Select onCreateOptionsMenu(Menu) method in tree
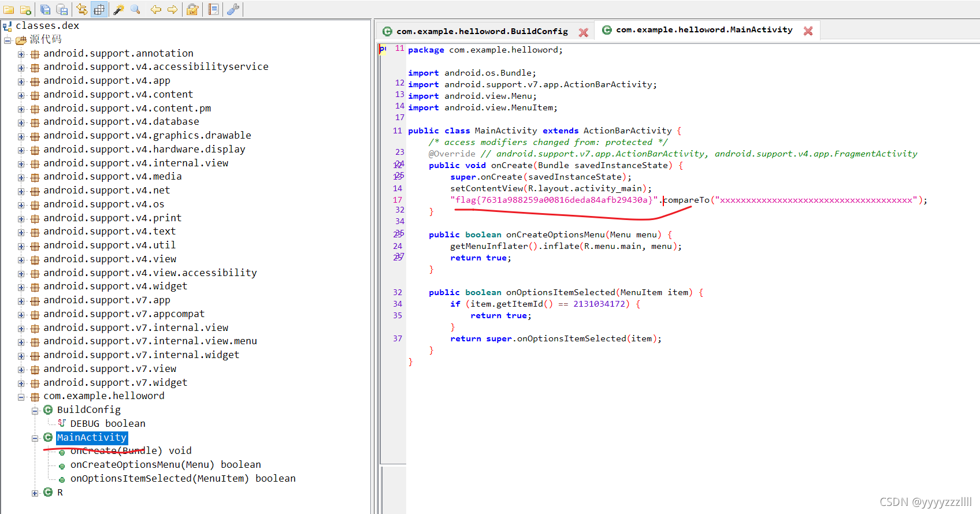The height and width of the screenshot is (514, 980). coord(165,464)
